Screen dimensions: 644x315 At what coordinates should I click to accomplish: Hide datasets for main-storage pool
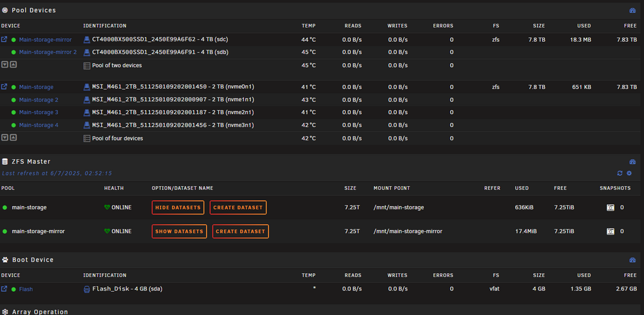click(178, 207)
